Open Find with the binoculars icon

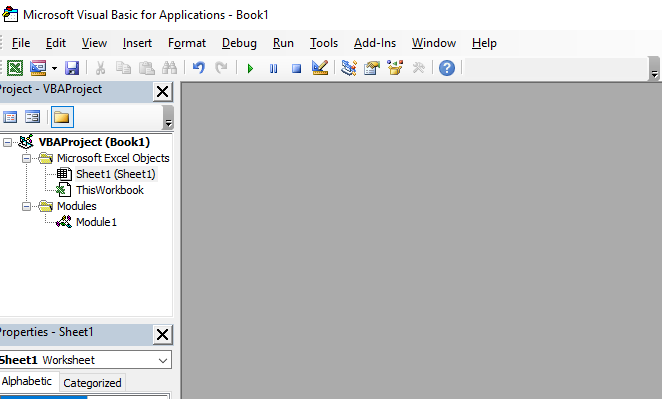coord(170,68)
